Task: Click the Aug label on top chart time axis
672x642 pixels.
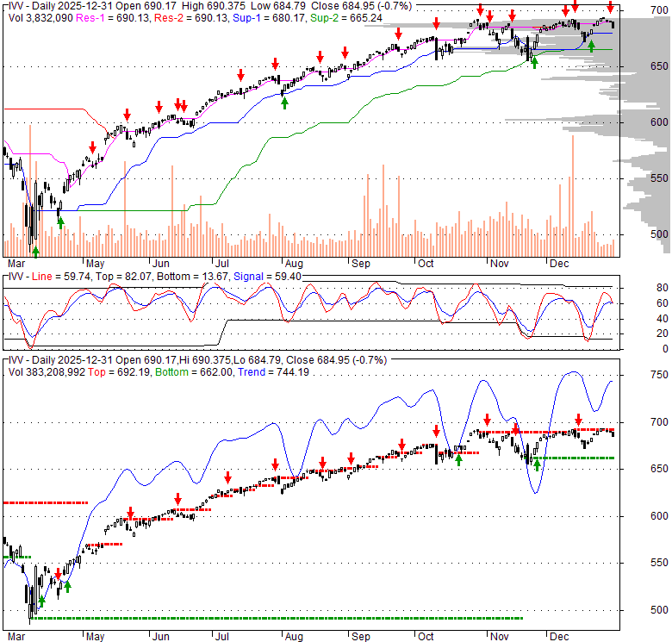Action: click(294, 263)
